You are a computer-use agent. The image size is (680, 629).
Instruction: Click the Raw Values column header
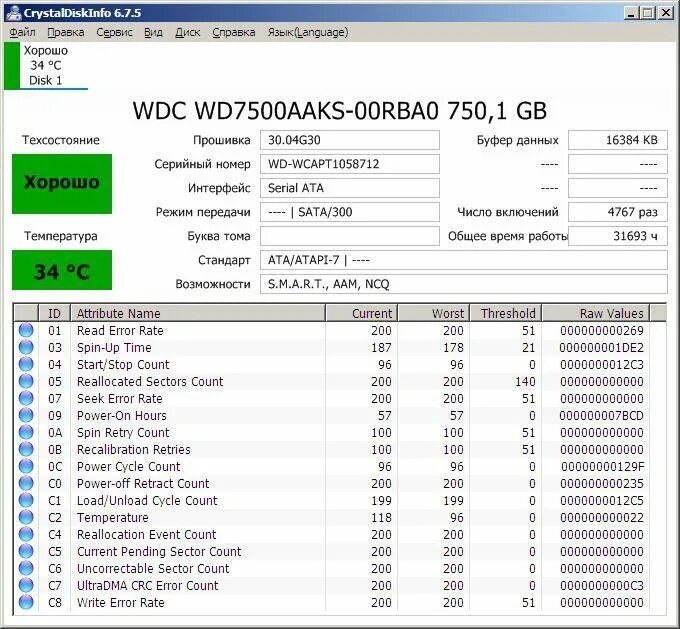coord(596,313)
